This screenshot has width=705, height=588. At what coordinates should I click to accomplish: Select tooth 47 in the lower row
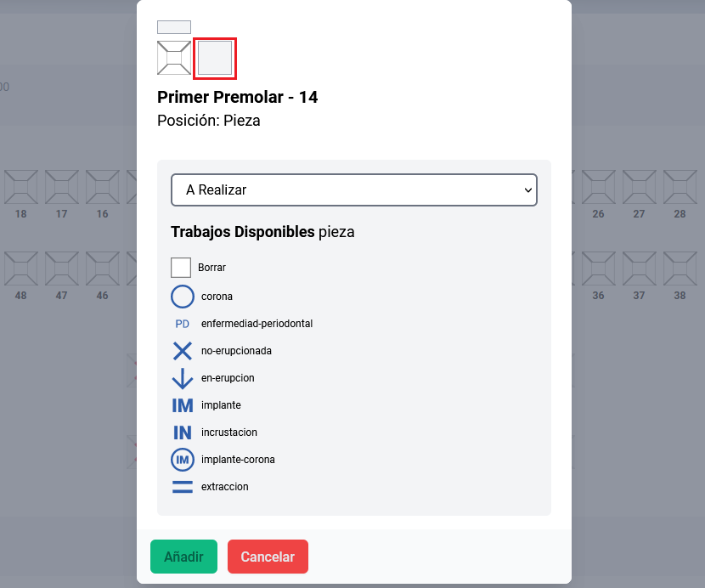coord(62,269)
